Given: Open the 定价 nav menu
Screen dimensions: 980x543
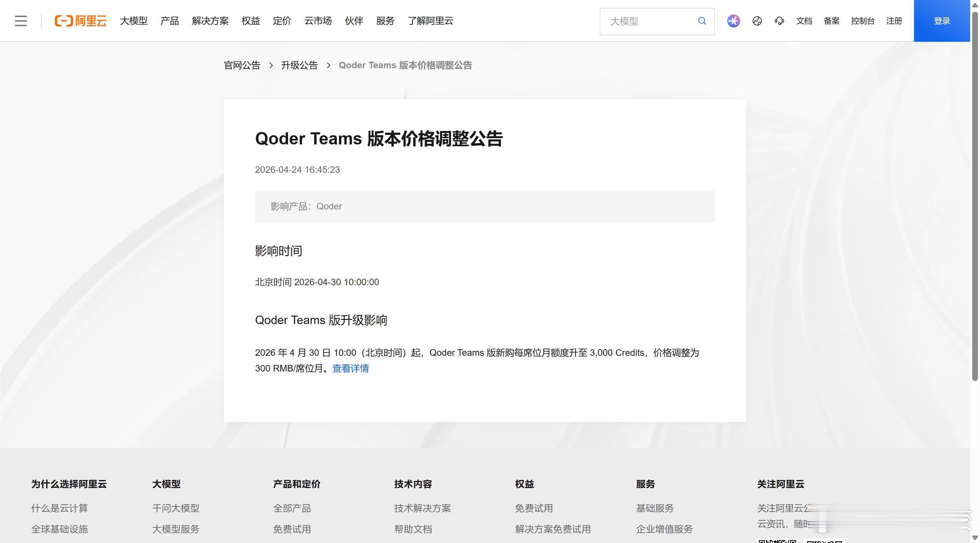Looking at the screenshot, I should point(282,21).
